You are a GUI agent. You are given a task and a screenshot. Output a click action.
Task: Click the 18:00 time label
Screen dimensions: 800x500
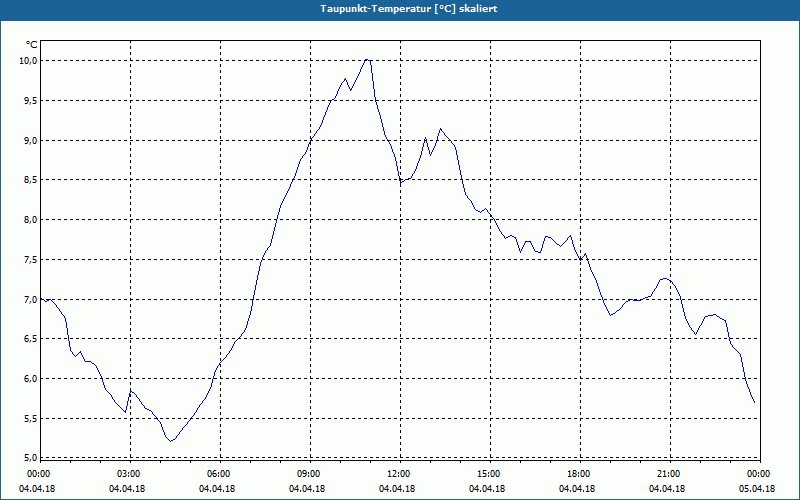pyautogui.click(x=579, y=474)
